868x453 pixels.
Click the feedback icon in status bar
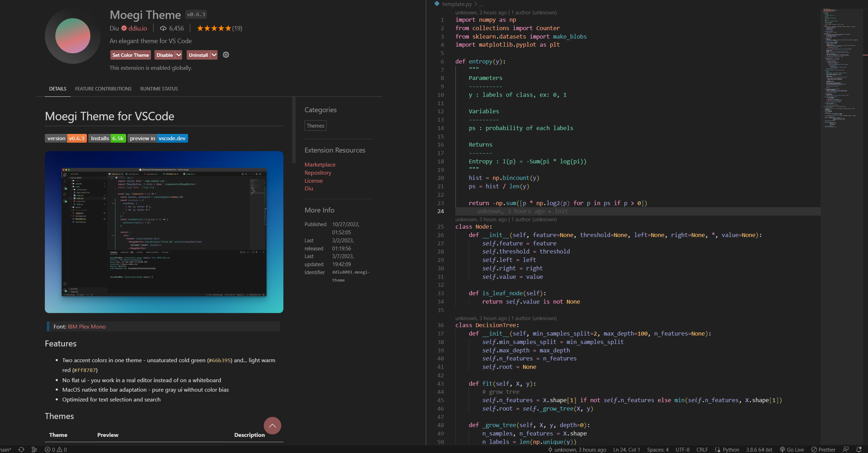(846, 449)
